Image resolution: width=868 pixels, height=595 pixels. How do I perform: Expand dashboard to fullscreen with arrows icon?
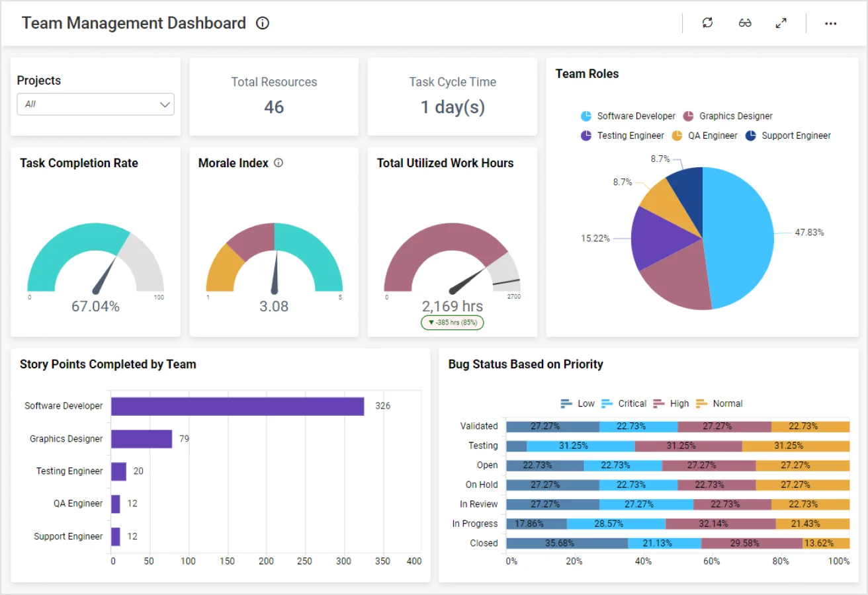pos(781,23)
